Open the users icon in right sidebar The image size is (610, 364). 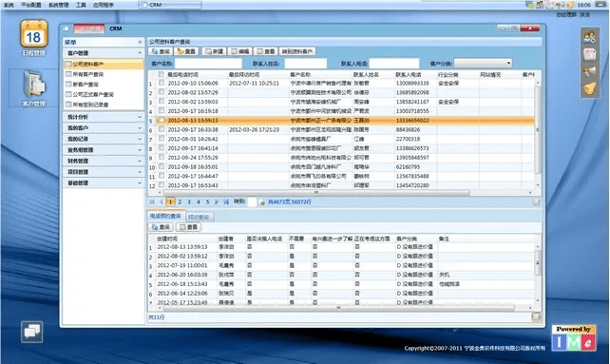coord(590,37)
